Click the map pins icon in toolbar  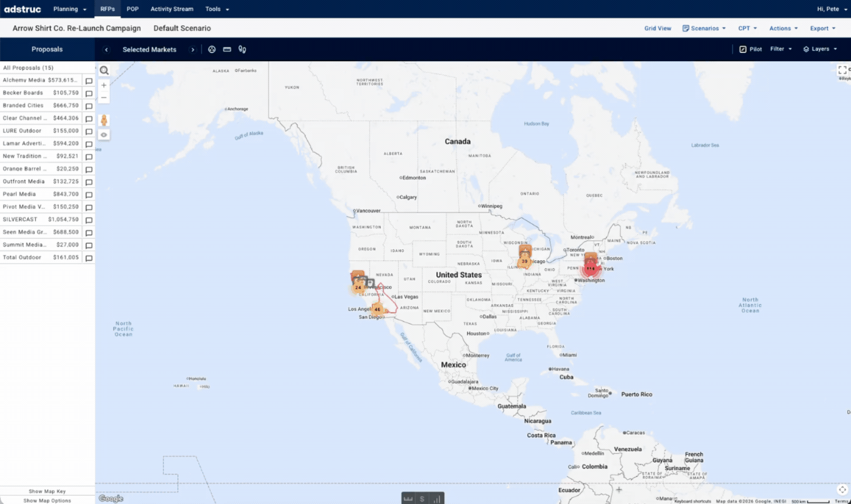tap(242, 50)
